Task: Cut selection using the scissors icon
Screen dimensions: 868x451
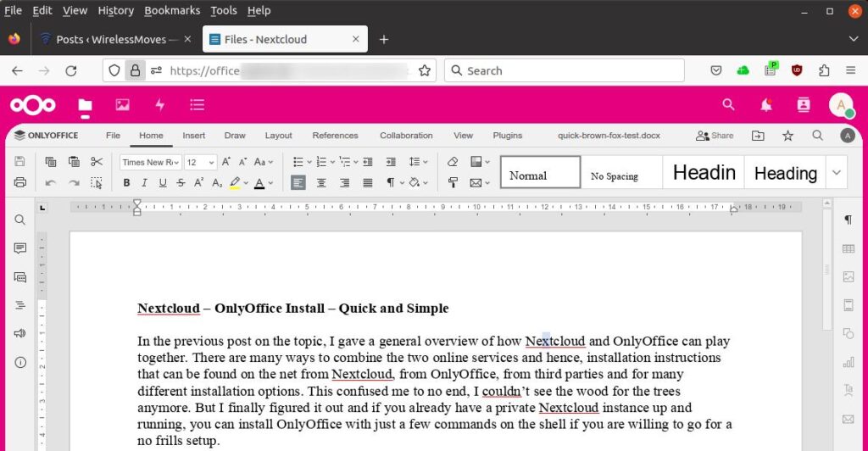Action: coord(97,162)
